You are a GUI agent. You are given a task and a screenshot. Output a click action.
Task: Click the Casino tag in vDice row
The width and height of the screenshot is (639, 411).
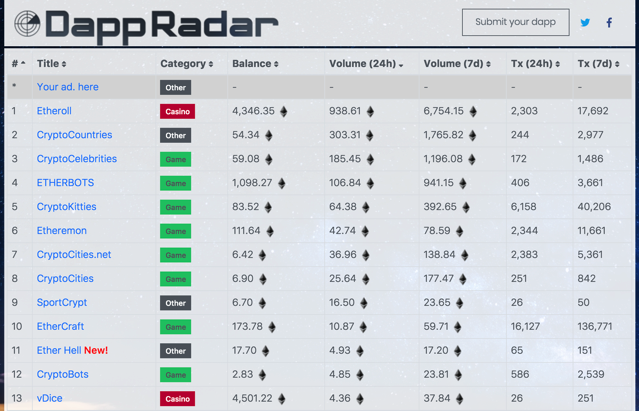[x=177, y=399]
